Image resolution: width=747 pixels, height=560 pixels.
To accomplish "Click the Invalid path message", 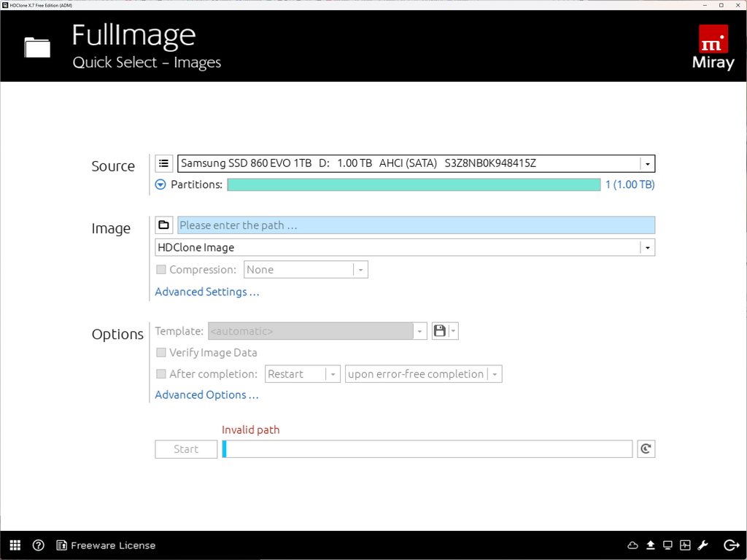I will pyautogui.click(x=251, y=429).
